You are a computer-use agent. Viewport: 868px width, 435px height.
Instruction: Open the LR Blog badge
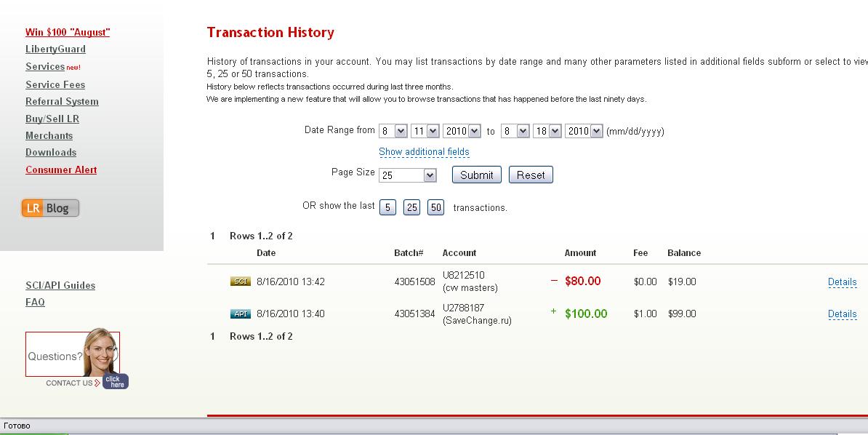point(50,208)
